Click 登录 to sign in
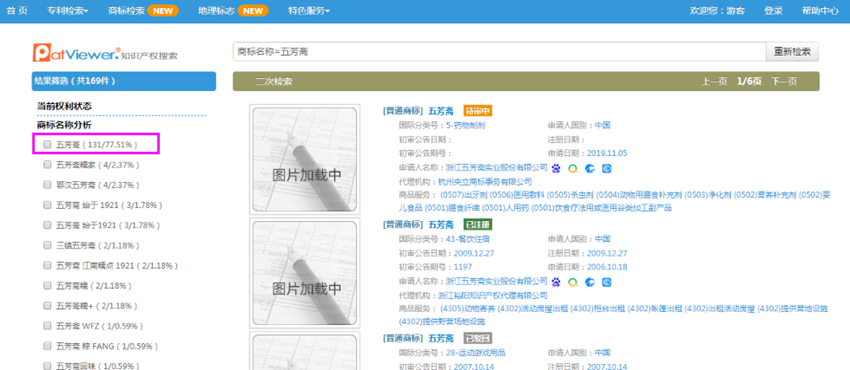The image size is (850, 370). point(773,11)
